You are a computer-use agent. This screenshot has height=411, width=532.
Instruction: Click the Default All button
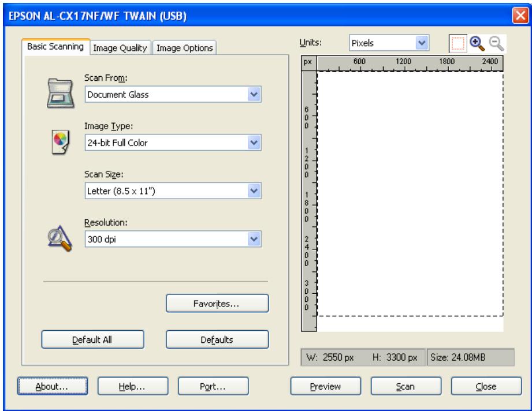pyautogui.click(x=92, y=339)
